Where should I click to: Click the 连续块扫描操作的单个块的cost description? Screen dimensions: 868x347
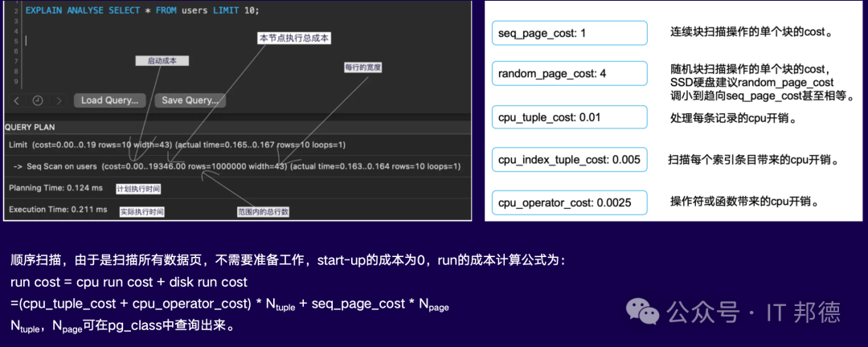coord(751,33)
